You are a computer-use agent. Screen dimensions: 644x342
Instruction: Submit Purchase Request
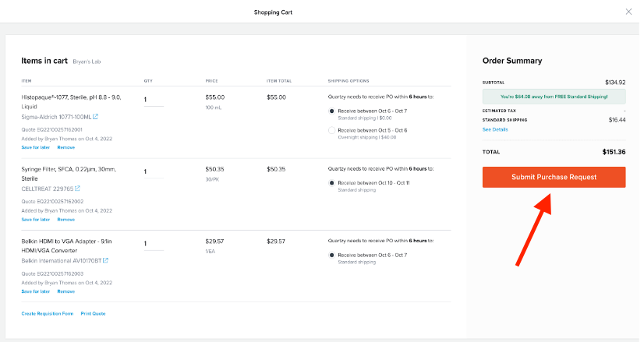[x=554, y=177]
